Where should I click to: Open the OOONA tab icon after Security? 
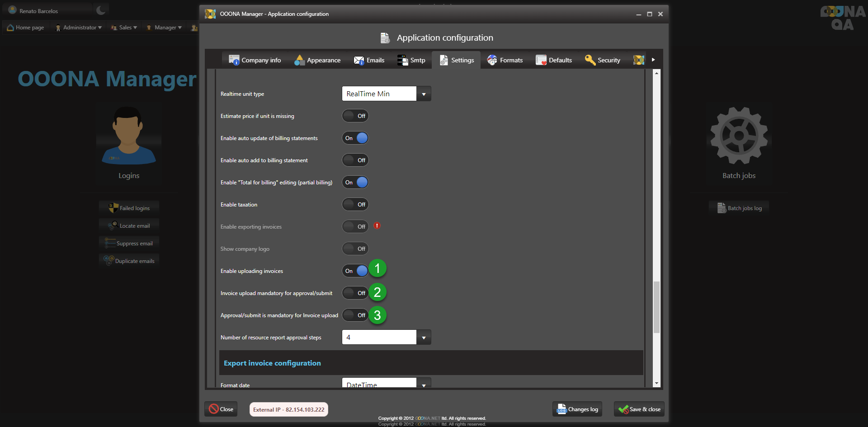tap(638, 60)
